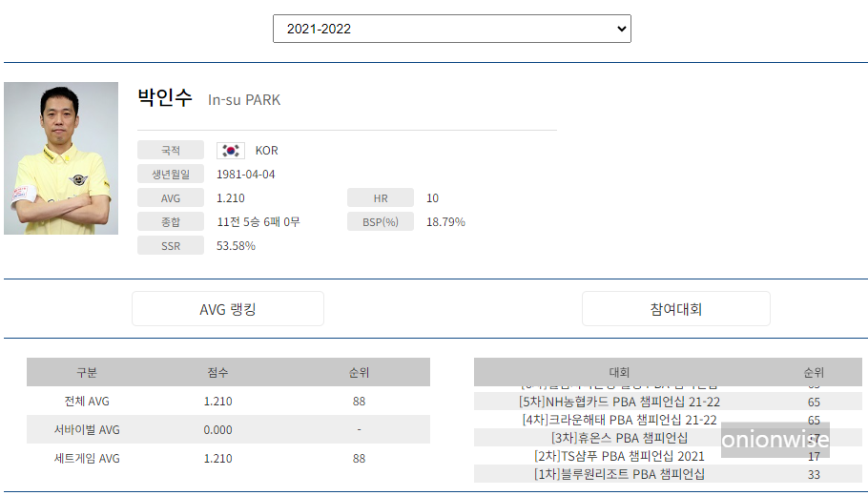Image resolution: width=868 pixels, height=496 pixels.
Task: Click the [3차]휴온스 PBA 챔피언십 row
Action: coord(668,438)
